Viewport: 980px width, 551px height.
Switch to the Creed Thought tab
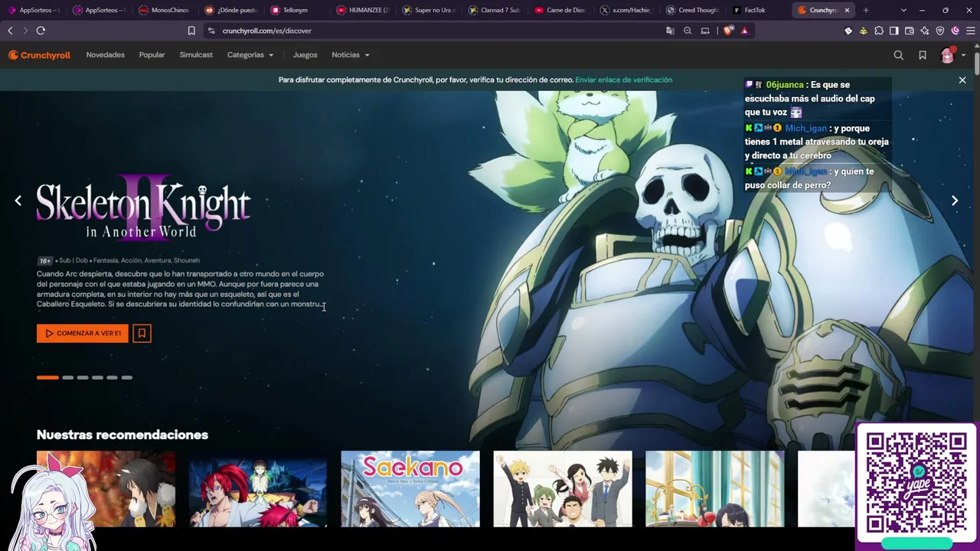coord(691,10)
